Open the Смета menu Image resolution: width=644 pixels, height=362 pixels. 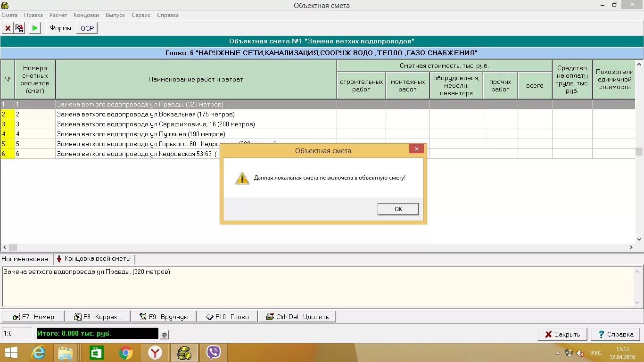click(9, 15)
